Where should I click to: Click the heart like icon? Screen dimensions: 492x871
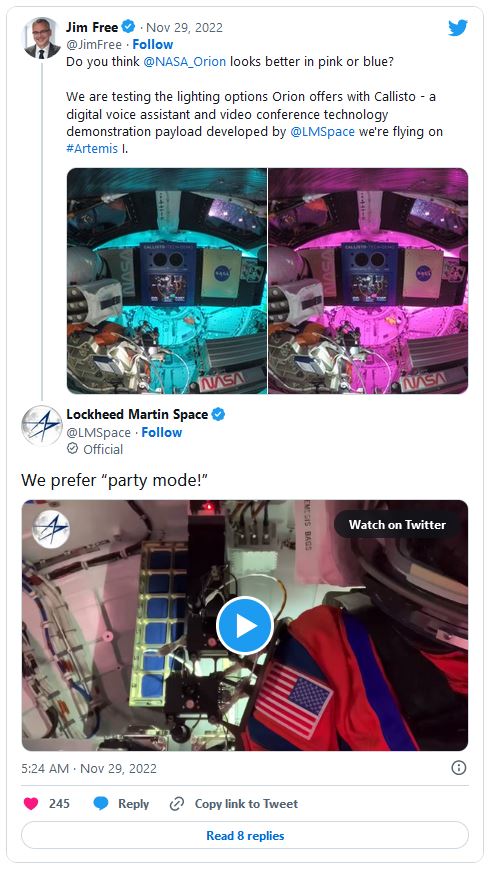32,804
